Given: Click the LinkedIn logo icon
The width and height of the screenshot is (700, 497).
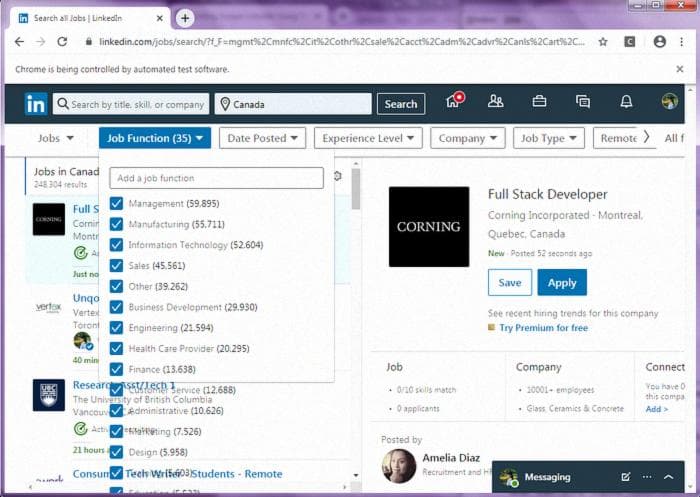Looking at the screenshot, I should (36, 104).
